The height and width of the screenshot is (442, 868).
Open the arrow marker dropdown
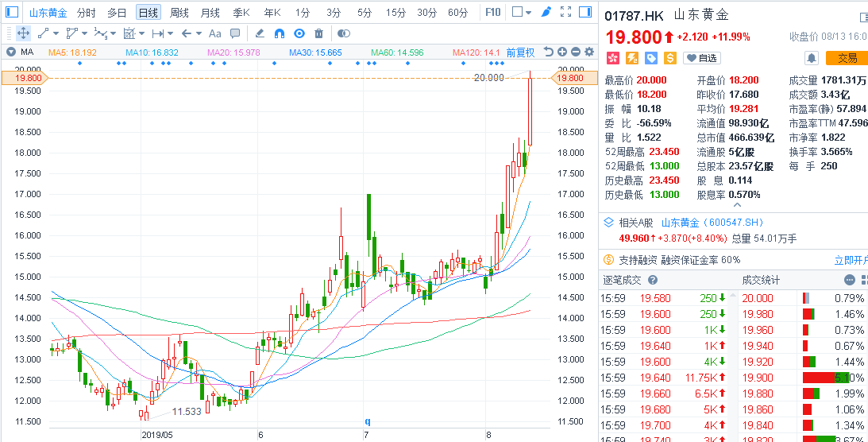(199, 34)
